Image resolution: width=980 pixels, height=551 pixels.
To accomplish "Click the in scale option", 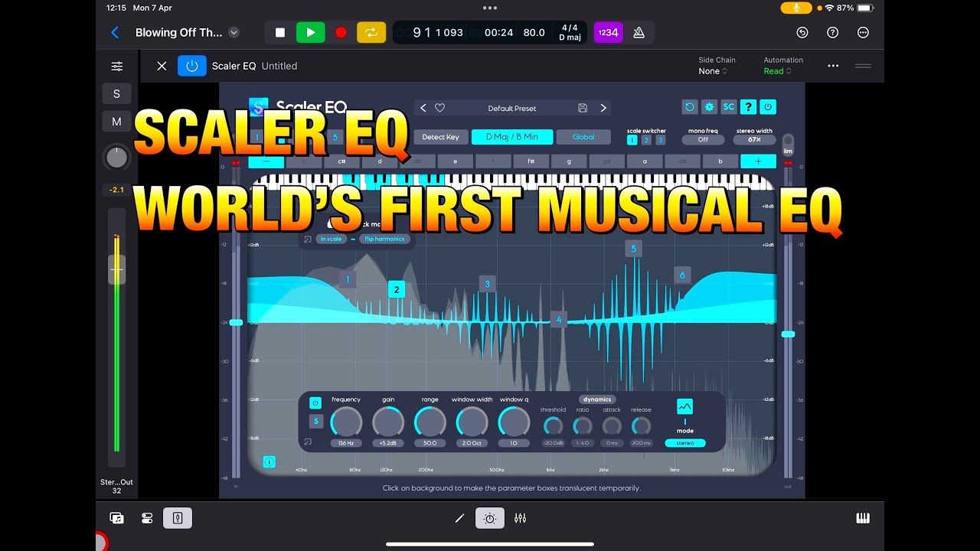I will [x=332, y=239].
